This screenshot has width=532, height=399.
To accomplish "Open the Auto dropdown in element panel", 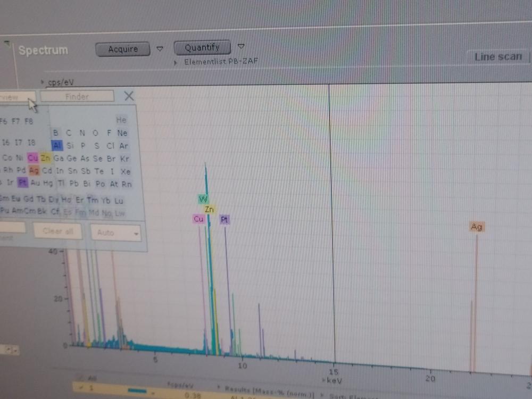I will [x=115, y=232].
